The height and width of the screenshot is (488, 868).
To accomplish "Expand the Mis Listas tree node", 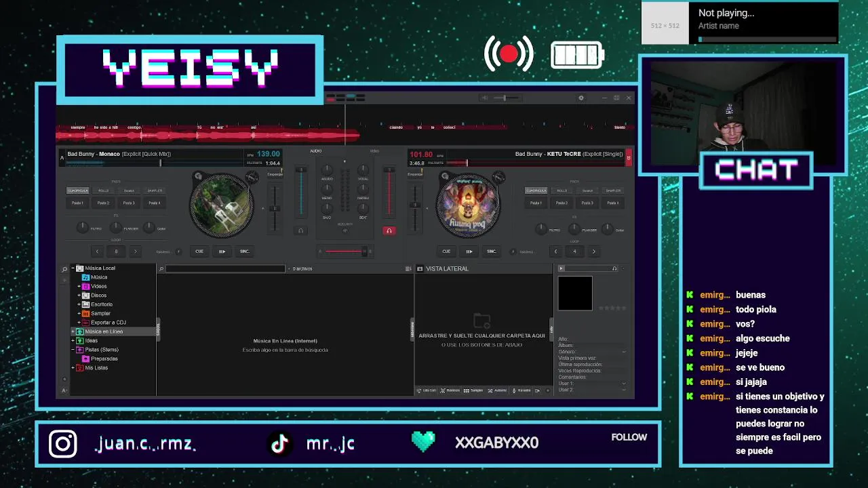I will 73,367.
